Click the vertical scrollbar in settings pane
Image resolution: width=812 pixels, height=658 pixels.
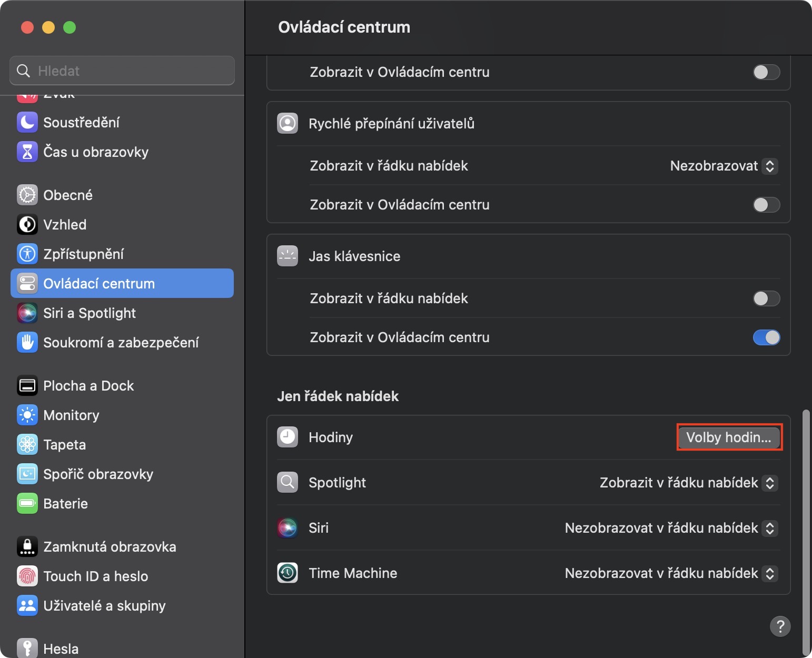(x=806, y=526)
